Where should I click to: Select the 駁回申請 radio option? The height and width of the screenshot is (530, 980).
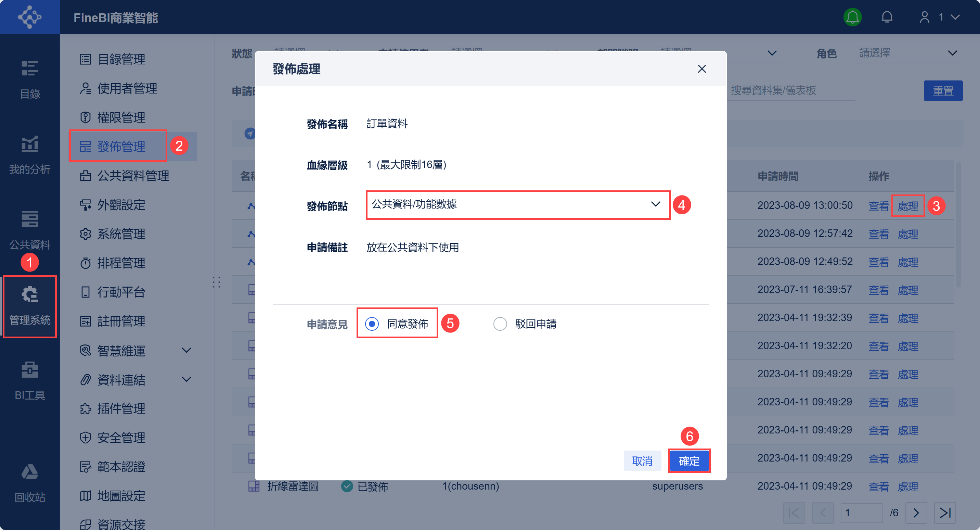pyautogui.click(x=500, y=324)
